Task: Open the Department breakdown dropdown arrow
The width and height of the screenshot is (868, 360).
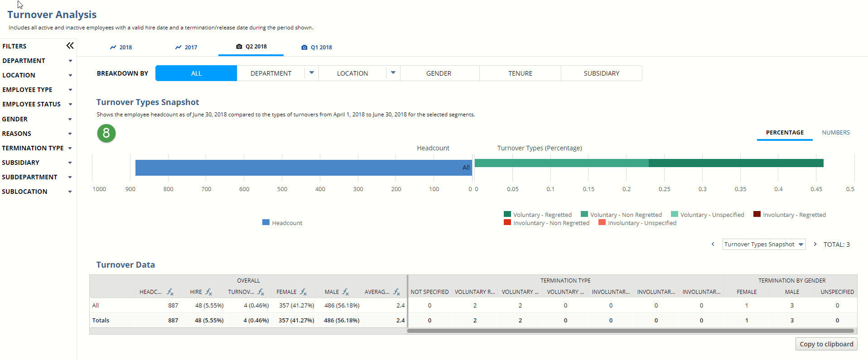Action: (x=312, y=73)
